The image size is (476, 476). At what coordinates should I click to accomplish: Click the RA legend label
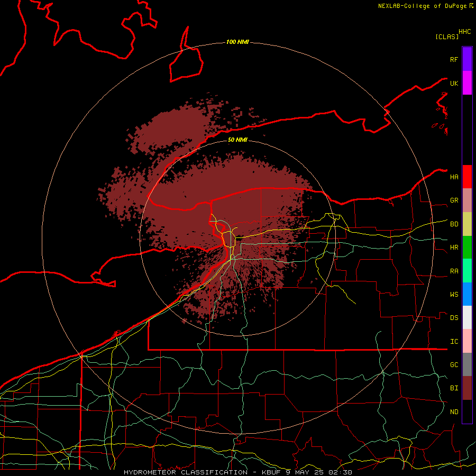point(454,271)
